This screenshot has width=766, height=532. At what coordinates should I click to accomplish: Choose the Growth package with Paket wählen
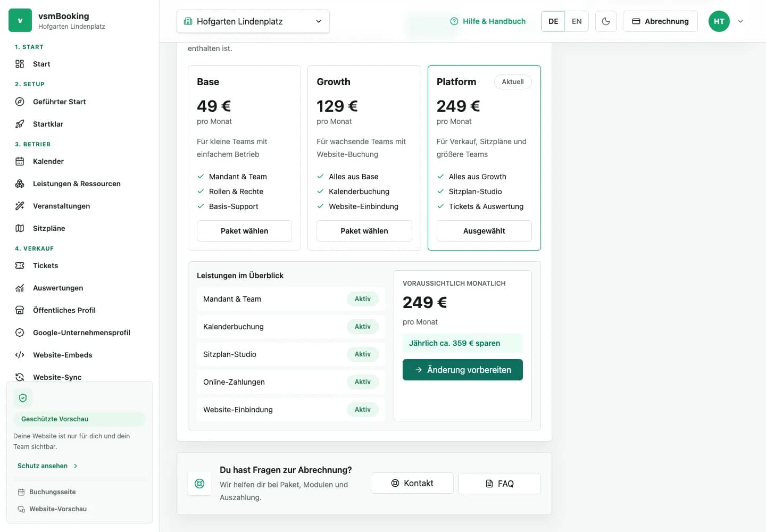tap(364, 231)
